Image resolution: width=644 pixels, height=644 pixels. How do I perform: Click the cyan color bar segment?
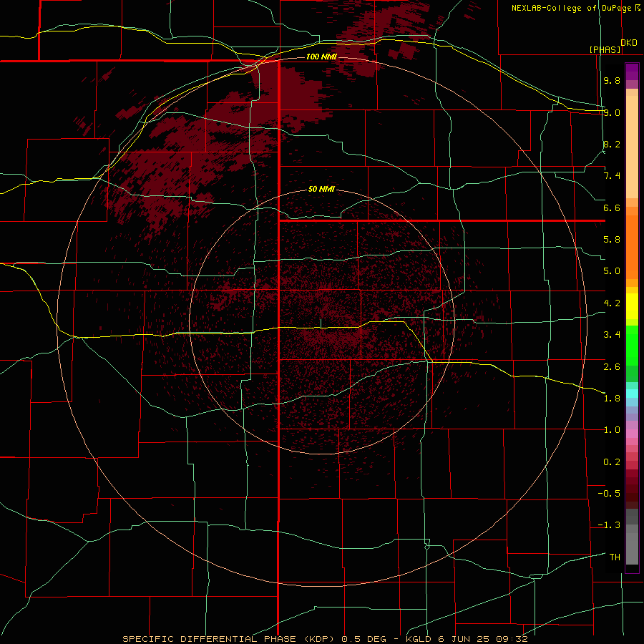632,394
